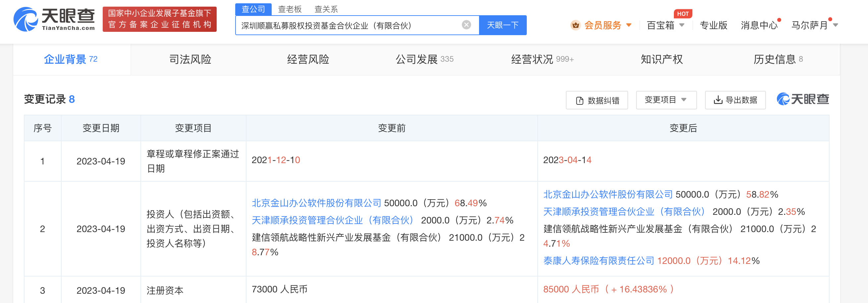The height and width of the screenshot is (303, 868).
Task: Open the TianYanCha logo homepage
Action: click(54, 19)
